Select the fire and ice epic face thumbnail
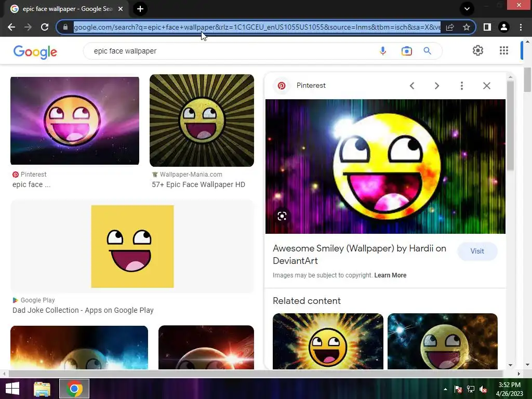This screenshot has height=399, width=532. pyautogui.click(x=79, y=348)
